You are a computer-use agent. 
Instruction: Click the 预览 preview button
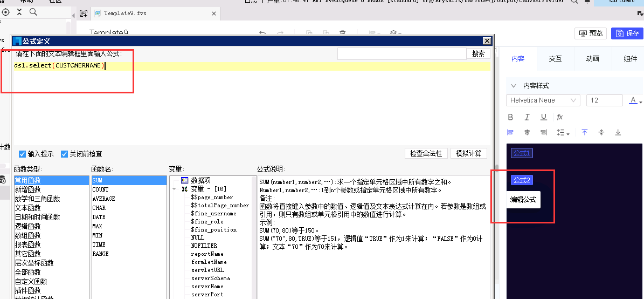[x=591, y=33]
